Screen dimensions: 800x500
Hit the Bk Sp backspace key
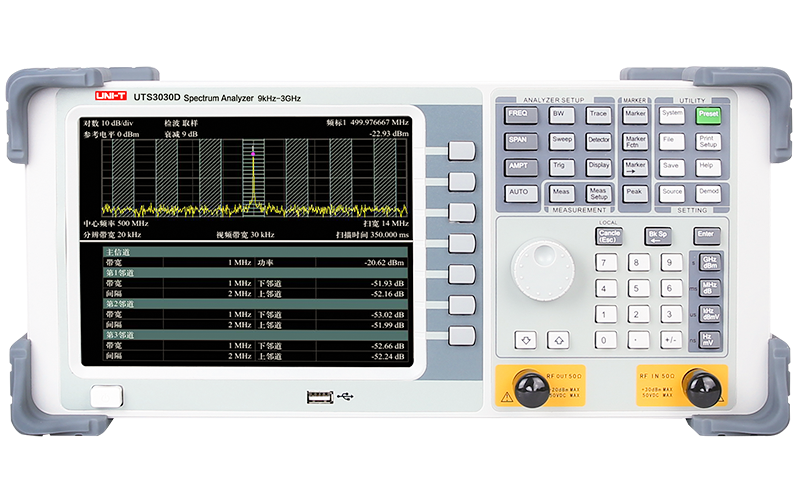pos(657,235)
